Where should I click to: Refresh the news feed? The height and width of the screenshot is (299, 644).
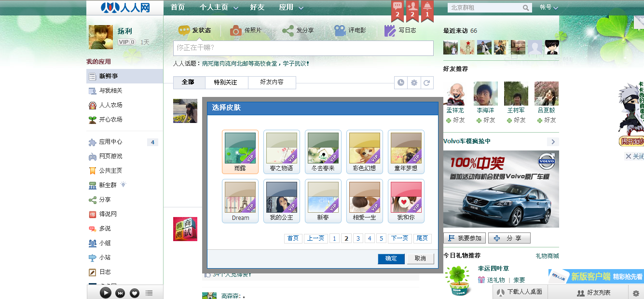pos(427,82)
